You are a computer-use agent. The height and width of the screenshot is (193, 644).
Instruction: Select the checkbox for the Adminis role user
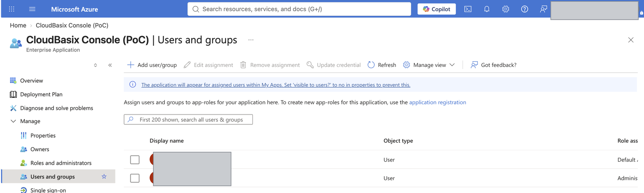[x=135, y=178]
